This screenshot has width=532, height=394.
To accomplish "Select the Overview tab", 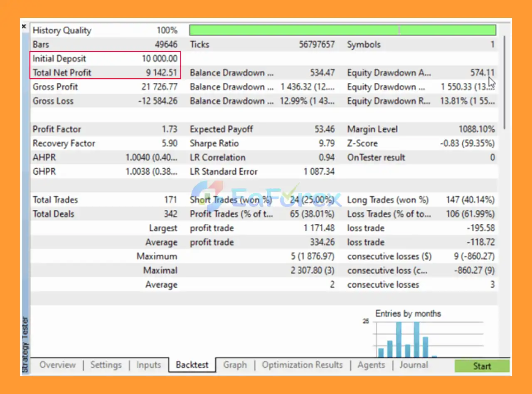I will pos(57,364).
